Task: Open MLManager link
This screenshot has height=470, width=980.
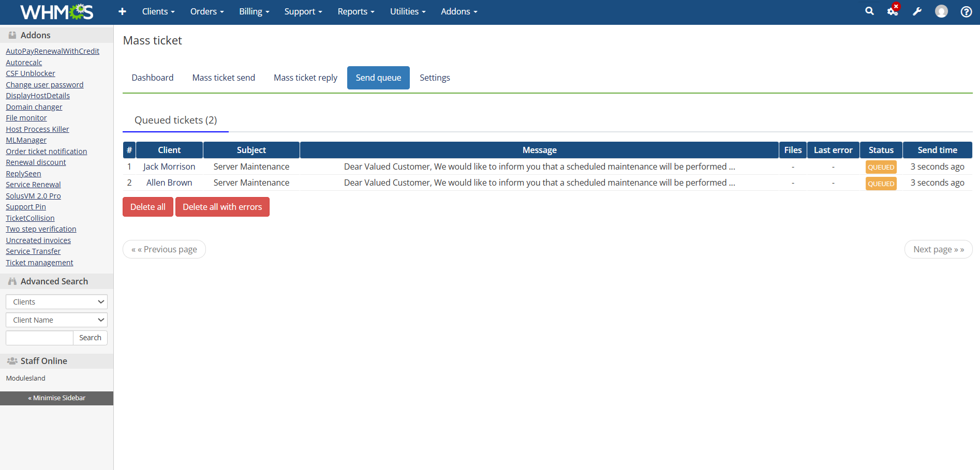Action: tap(26, 140)
